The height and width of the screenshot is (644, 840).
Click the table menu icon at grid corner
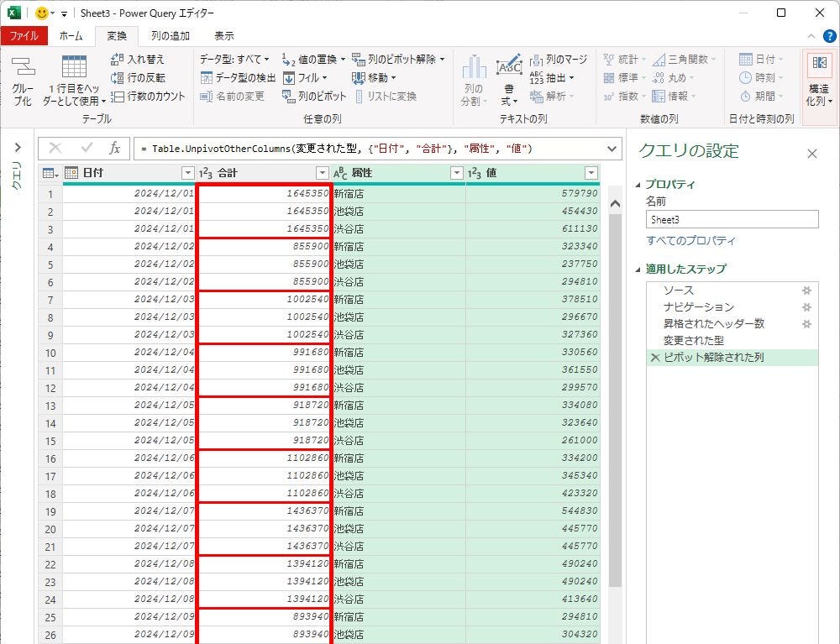(x=50, y=173)
